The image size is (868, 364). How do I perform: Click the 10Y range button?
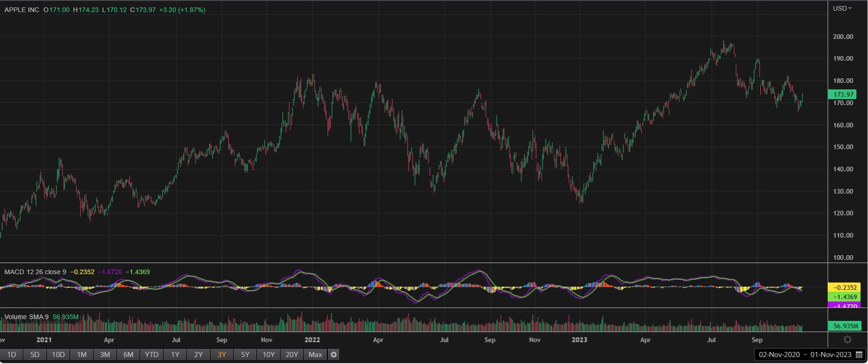coord(268,355)
